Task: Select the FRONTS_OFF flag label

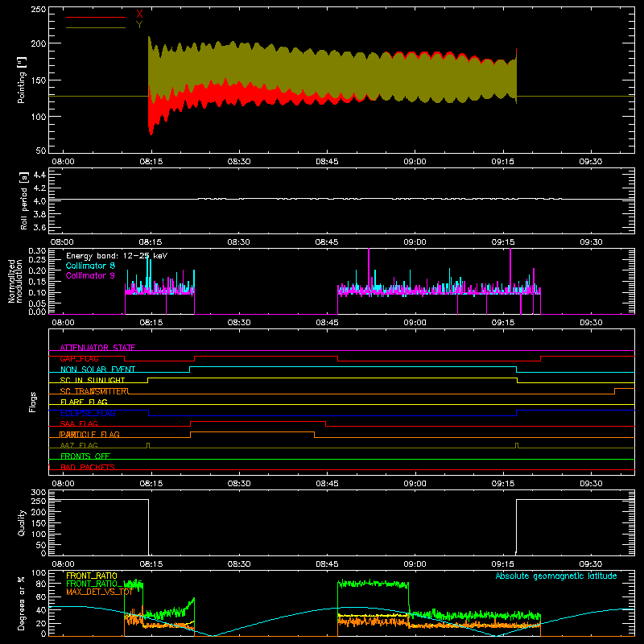Action: (x=85, y=456)
